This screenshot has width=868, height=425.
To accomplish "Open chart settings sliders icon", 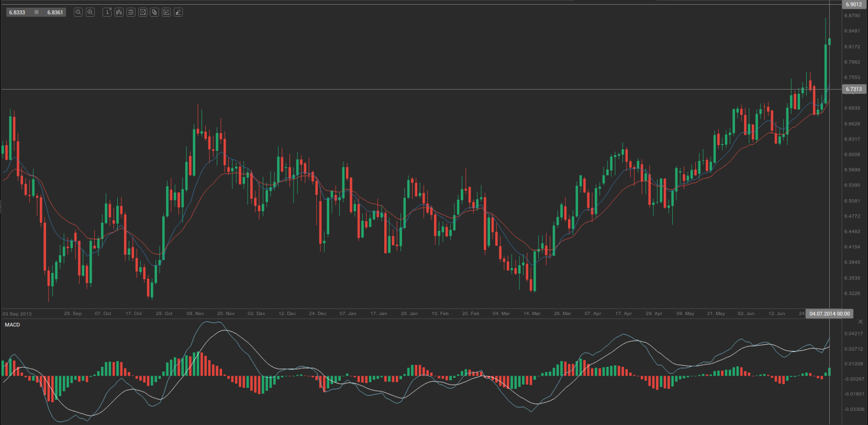I will click(131, 12).
